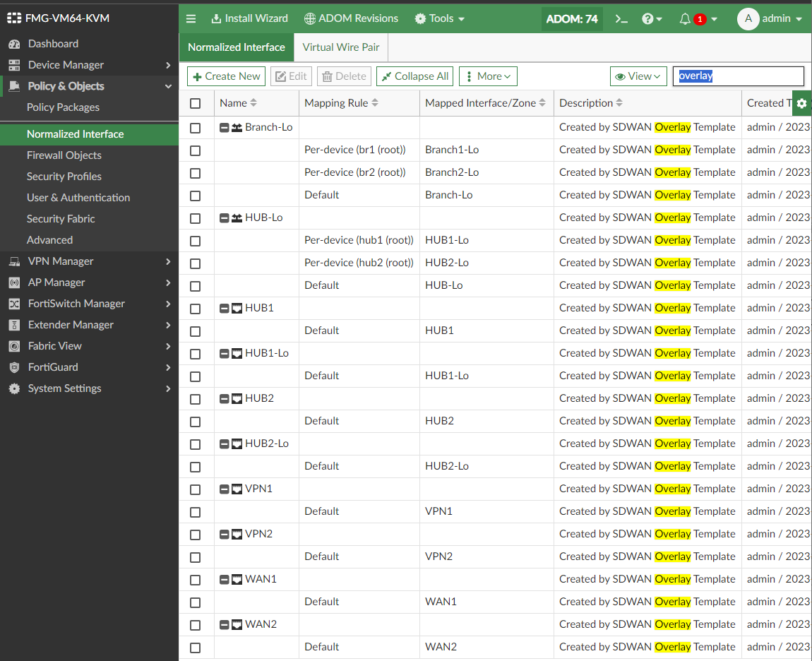The width and height of the screenshot is (812, 661).
Task: Click the hamburger menu icon
Action: (x=191, y=19)
